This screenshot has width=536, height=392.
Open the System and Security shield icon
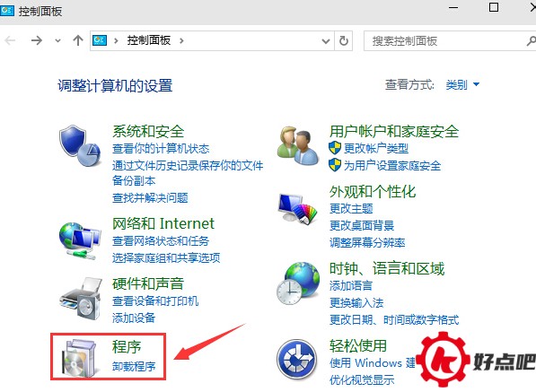[80, 145]
